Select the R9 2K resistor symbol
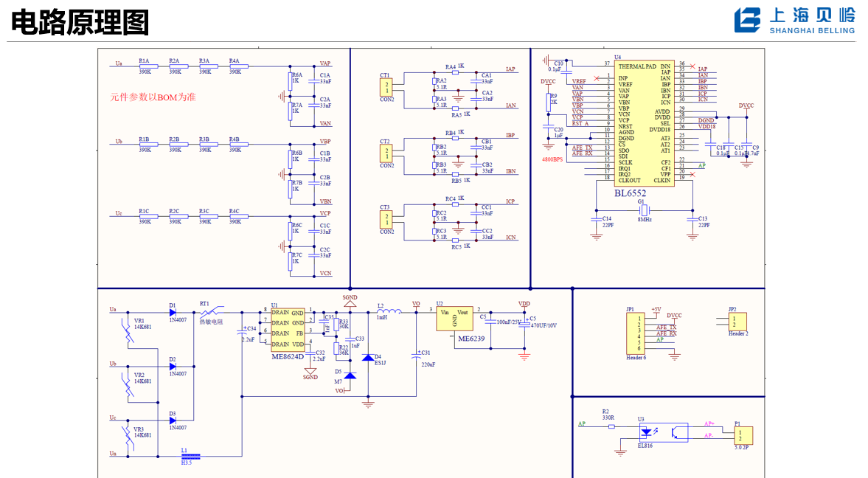 [x=548, y=103]
